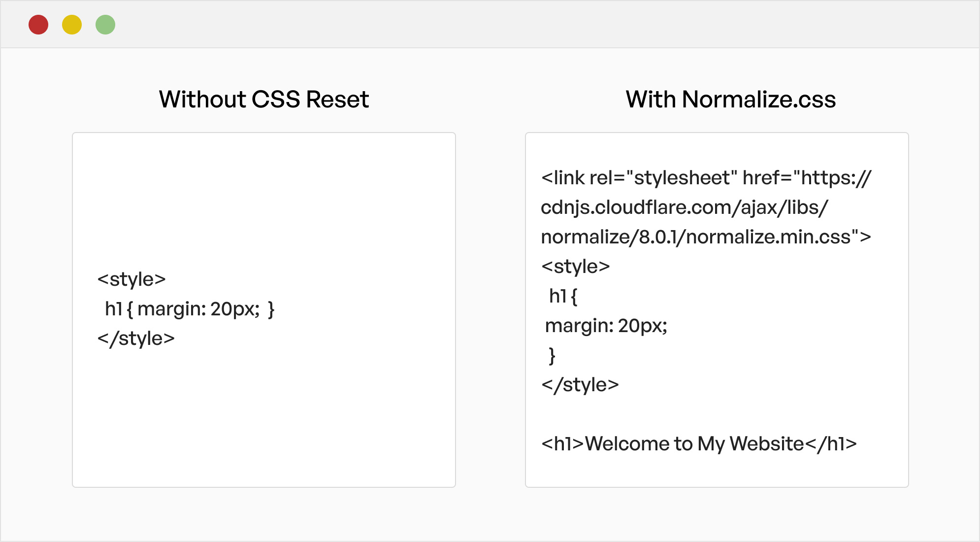980x542 pixels.
Task: Click the normalize.min.css line
Action: pos(706,237)
